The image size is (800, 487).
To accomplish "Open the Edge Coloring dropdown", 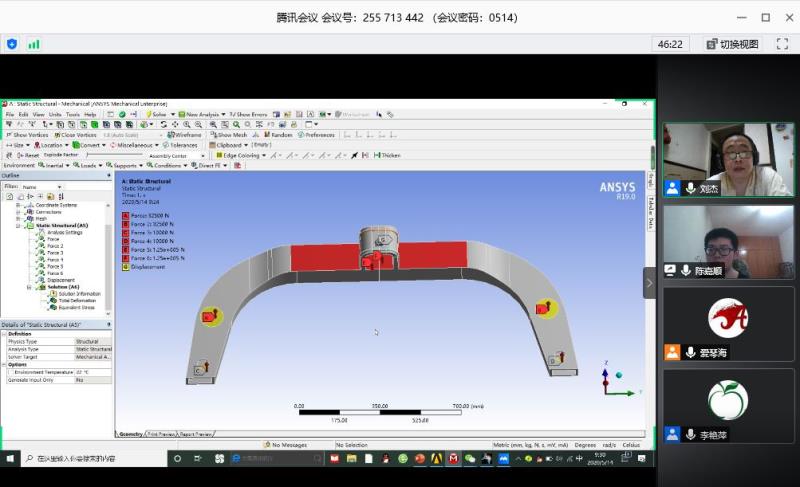I will tap(241, 156).
